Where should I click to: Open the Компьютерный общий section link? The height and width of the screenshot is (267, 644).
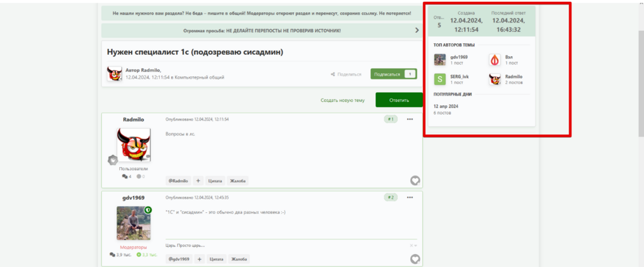[x=199, y=77]
